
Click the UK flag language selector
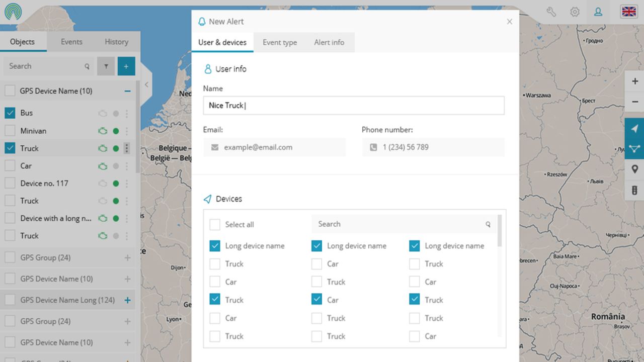pyautogui.click(x=629, y=12)
